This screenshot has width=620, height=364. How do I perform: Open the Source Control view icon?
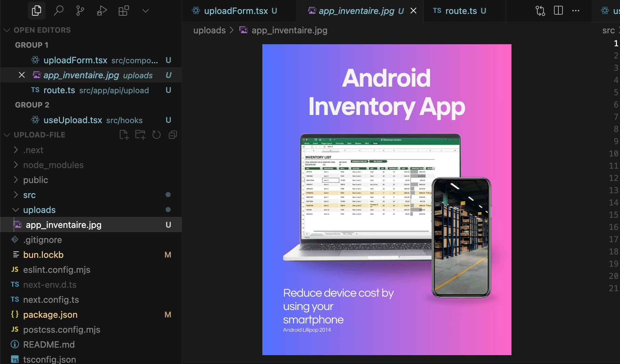[80, 11]
